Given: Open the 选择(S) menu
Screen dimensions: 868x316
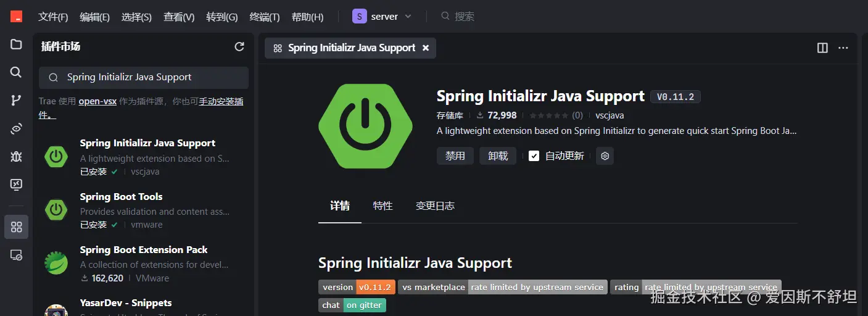Looking at the screenshot, I should coord(137,17).
